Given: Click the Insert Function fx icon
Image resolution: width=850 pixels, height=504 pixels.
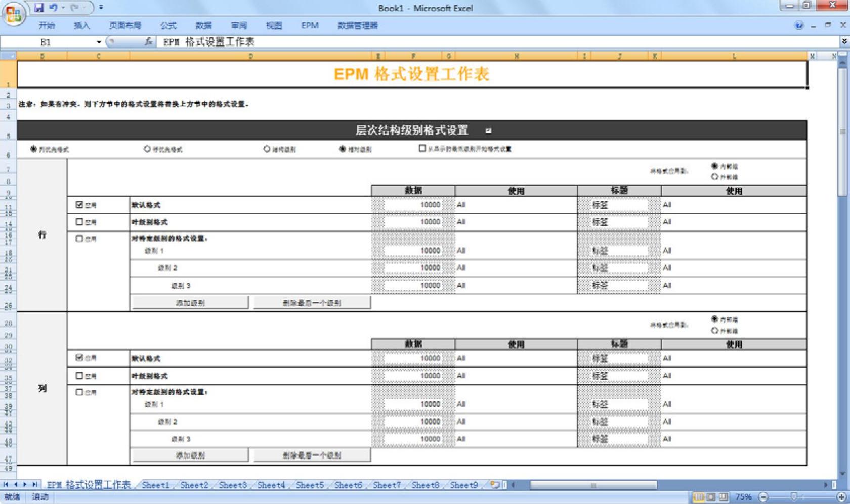Looking at the screenshot, I should click(149, 42).
